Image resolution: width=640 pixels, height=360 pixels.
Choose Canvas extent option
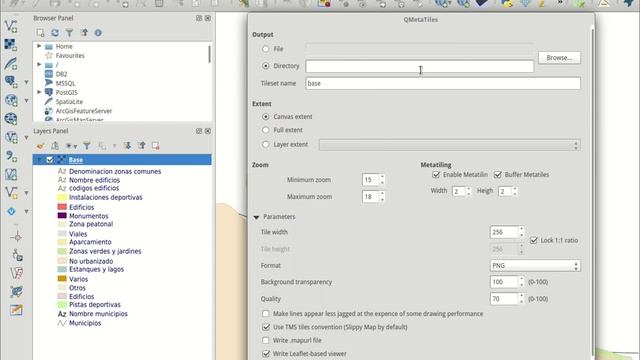tap(266, 117)
